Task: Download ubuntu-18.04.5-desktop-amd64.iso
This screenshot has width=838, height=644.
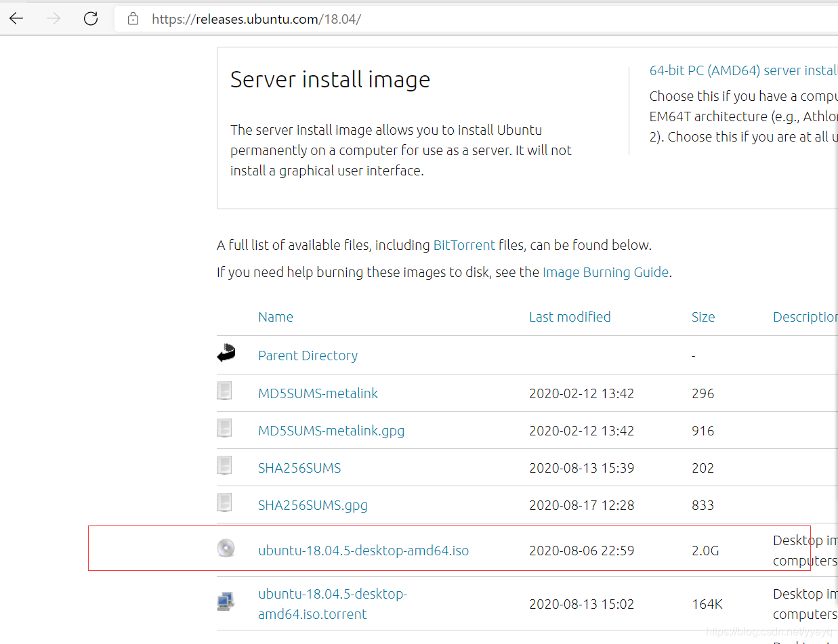Action: [x=363, y=551]
